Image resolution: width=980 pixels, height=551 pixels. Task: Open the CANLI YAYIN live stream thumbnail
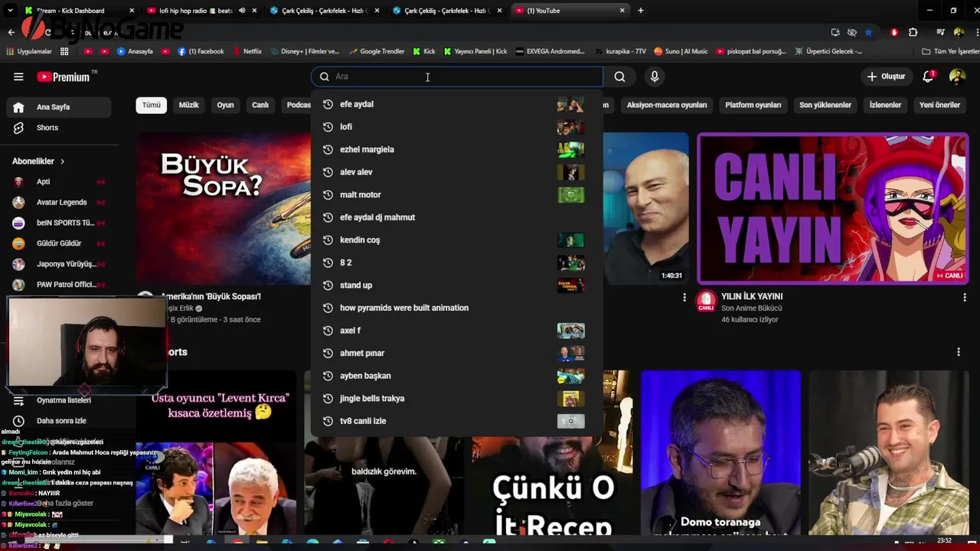pos(832,208)
